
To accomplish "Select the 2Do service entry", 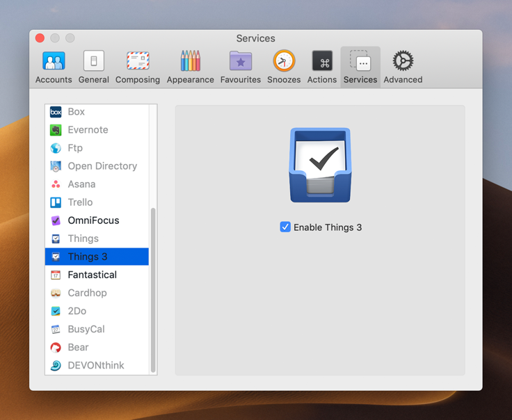I will 97,312.
